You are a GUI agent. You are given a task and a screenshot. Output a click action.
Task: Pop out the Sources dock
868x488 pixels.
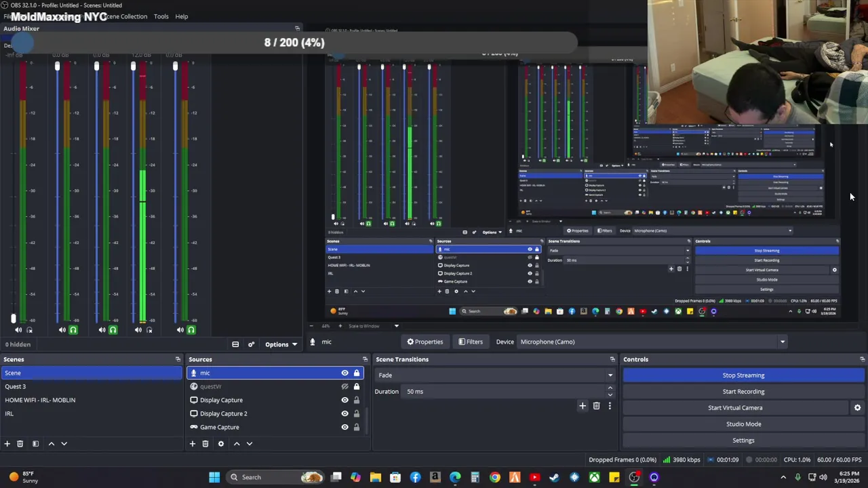(365, 359)
